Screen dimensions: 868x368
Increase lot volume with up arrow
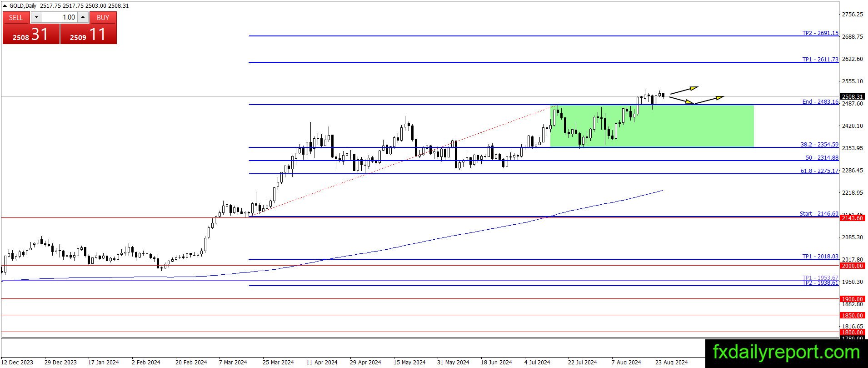click(x=83, y=17)
